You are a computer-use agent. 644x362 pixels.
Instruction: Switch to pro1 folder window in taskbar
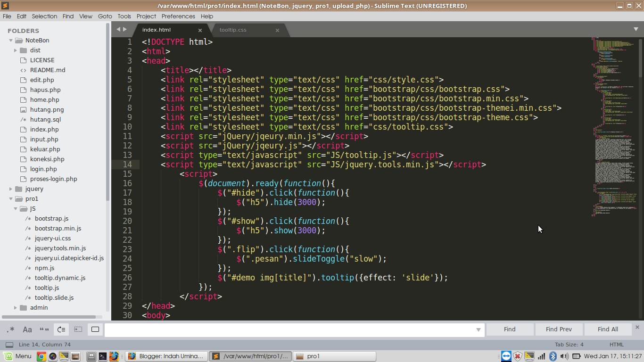point(334,356)
